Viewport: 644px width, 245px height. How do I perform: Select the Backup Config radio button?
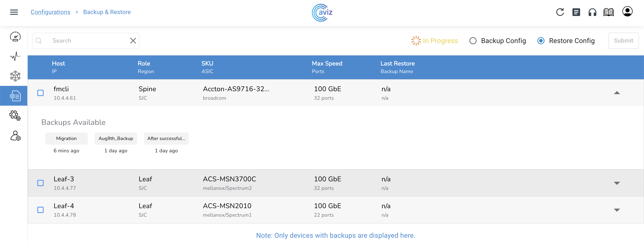tap(473, 40)
